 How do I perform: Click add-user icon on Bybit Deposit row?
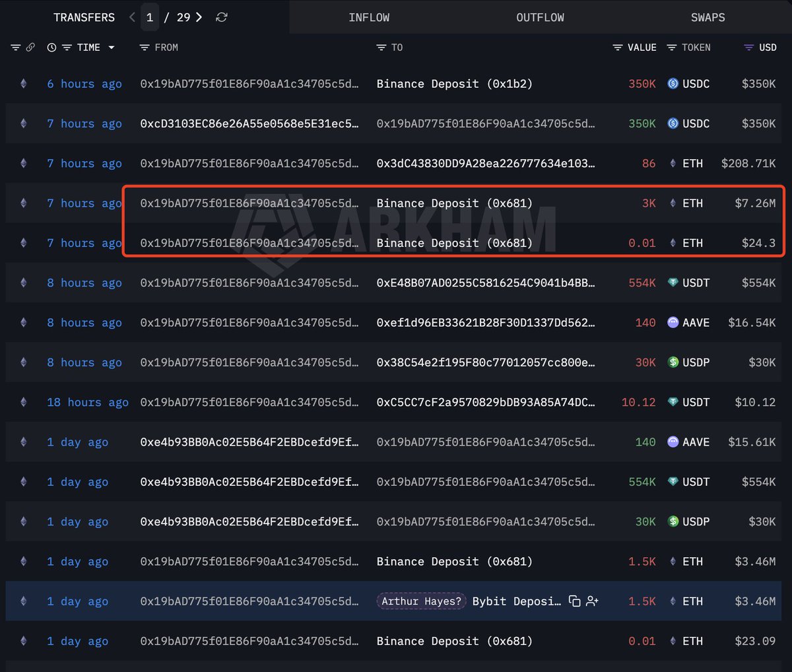(x=592, y=601)
